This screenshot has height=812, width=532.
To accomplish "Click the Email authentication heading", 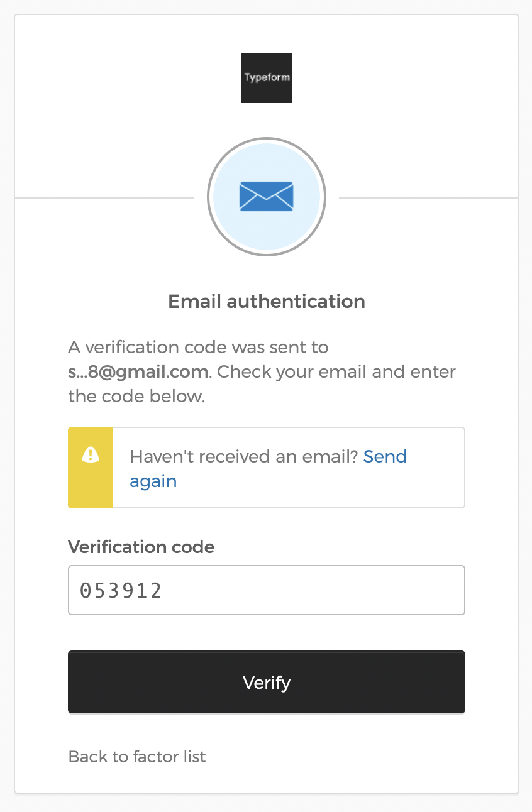I will tap(267, 302).
